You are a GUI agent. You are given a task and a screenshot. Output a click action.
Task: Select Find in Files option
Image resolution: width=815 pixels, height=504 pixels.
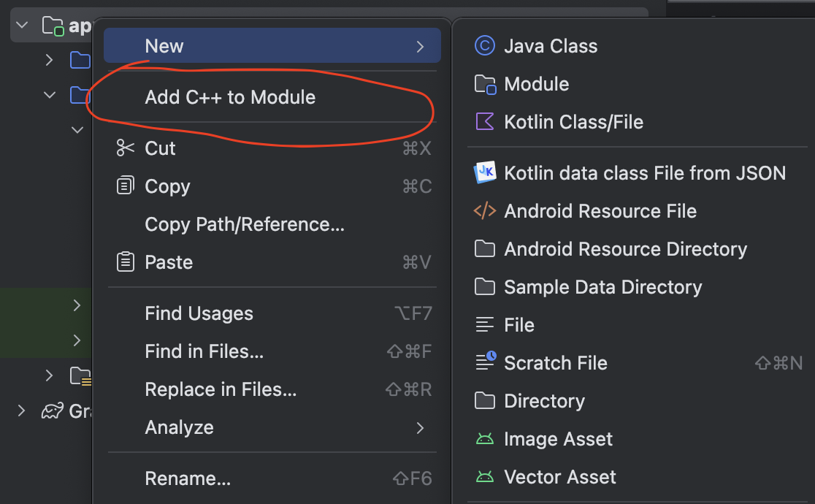click(x=204, y=351)
